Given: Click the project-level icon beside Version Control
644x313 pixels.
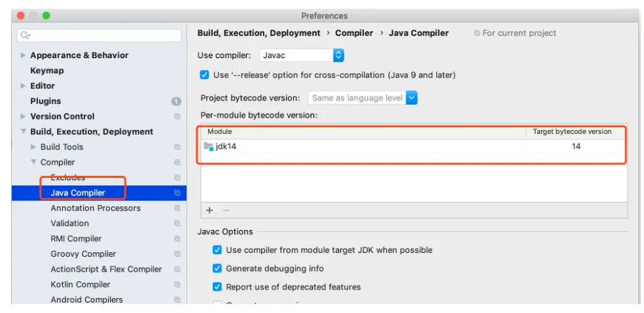Looking at the screenshot, I should coord(177,116).
